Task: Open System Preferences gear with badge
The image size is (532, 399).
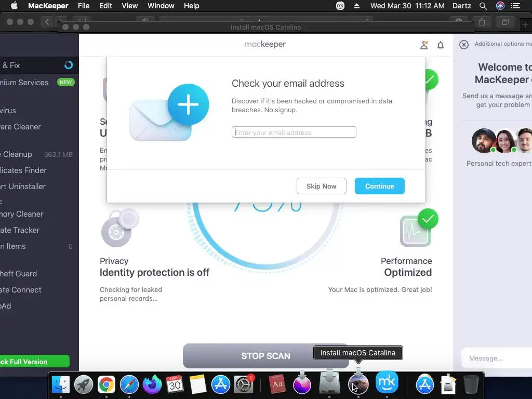Action: (244, 385)
